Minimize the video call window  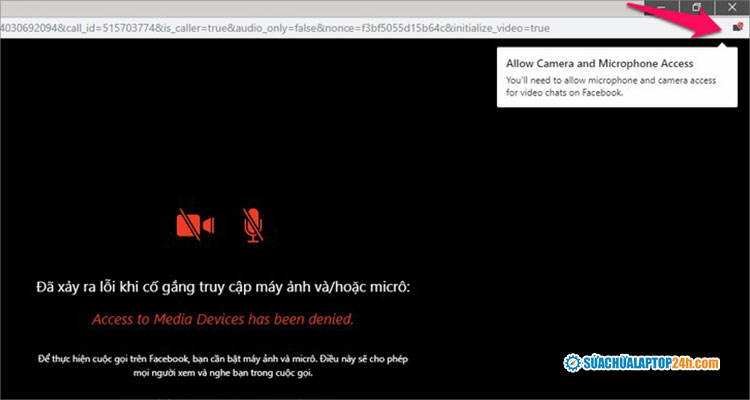(x=661, y=7)
